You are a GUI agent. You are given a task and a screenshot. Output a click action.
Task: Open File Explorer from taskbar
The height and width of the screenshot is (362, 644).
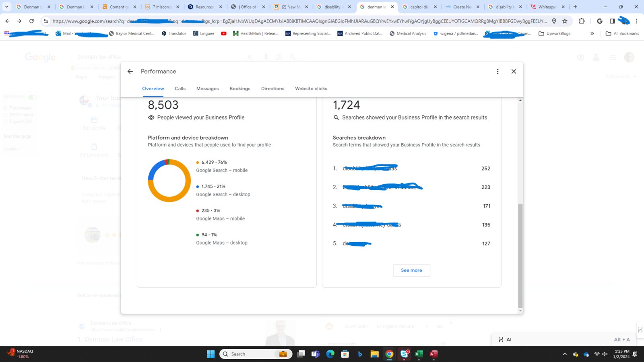click(375, 354)
